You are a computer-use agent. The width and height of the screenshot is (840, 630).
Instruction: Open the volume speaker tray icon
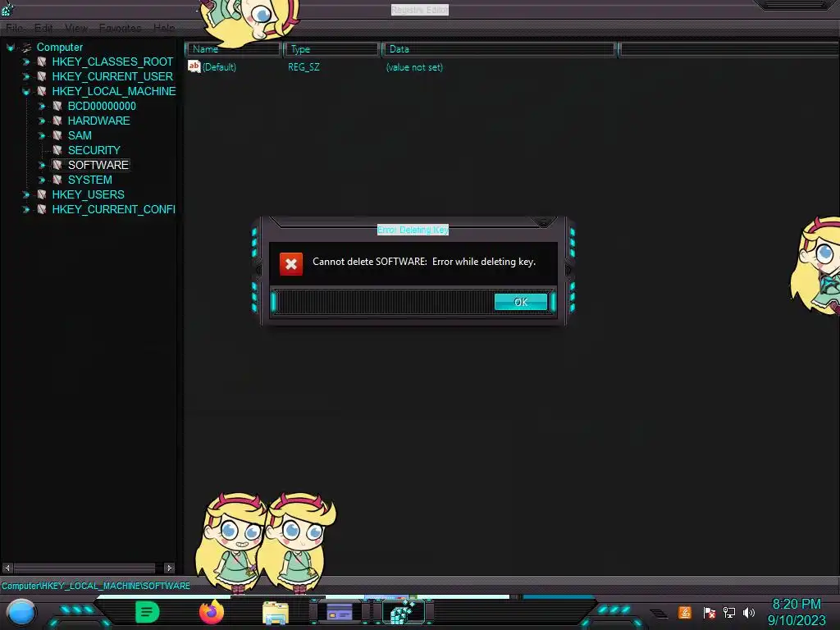[x=749, y=612]
